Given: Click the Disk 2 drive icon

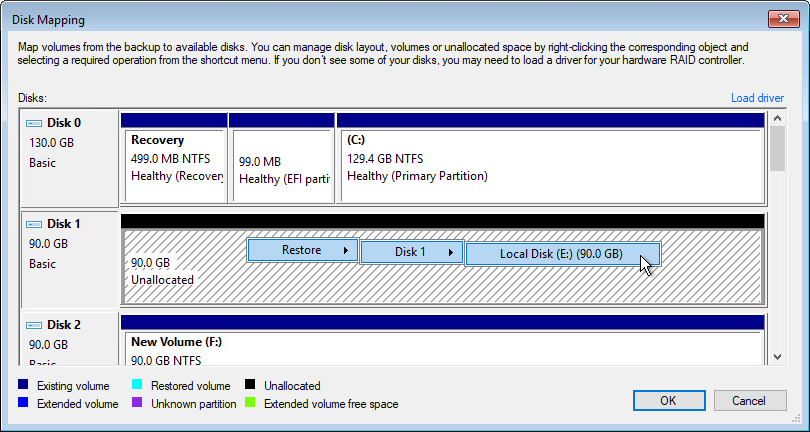Looking at the screenshot, I should click(34, 326).
